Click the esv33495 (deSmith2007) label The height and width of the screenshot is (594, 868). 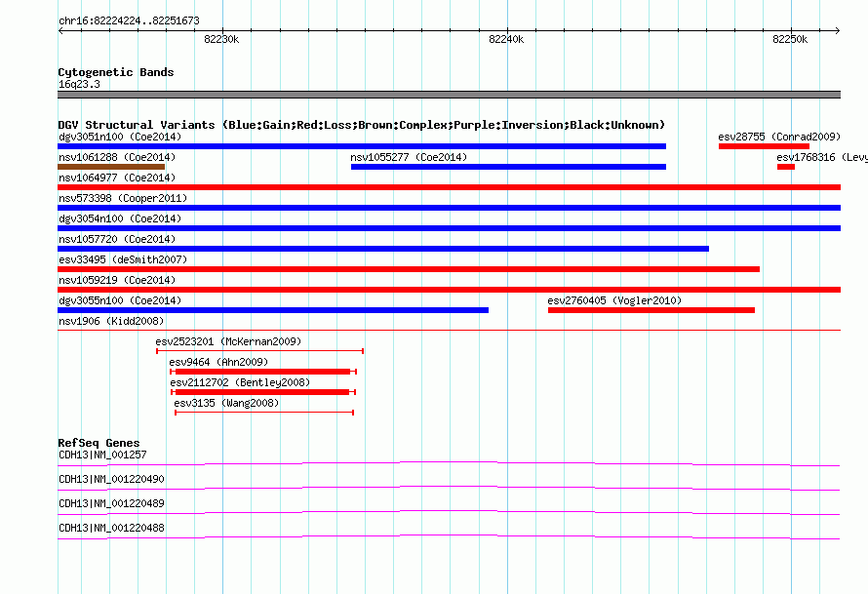click(x=123, y=259)
